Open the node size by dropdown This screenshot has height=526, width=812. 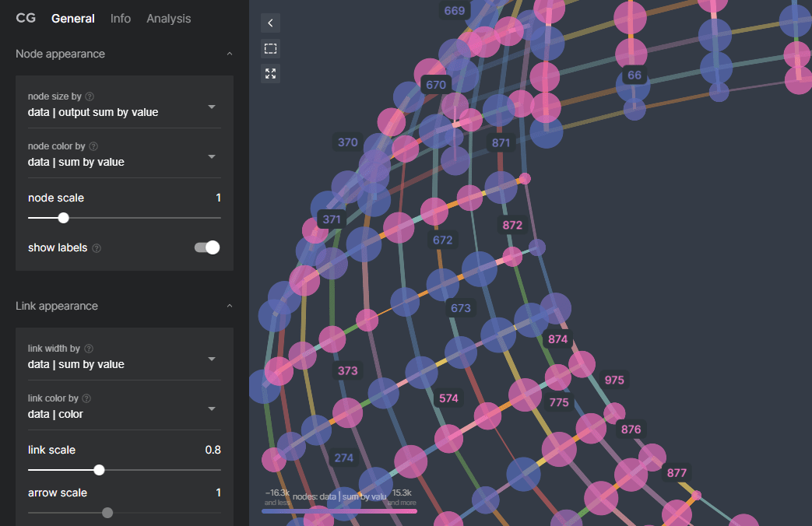[212, 107]
